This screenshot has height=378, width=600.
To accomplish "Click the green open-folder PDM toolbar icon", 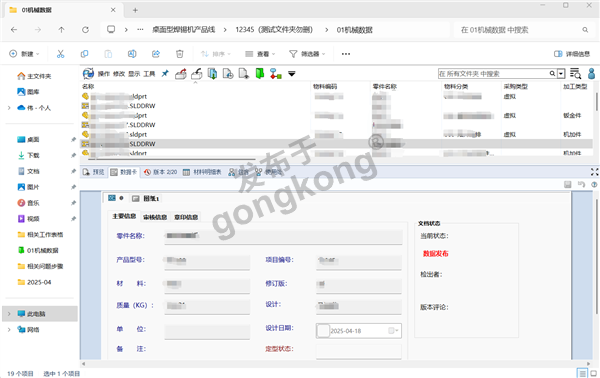I will pos(260,73).
